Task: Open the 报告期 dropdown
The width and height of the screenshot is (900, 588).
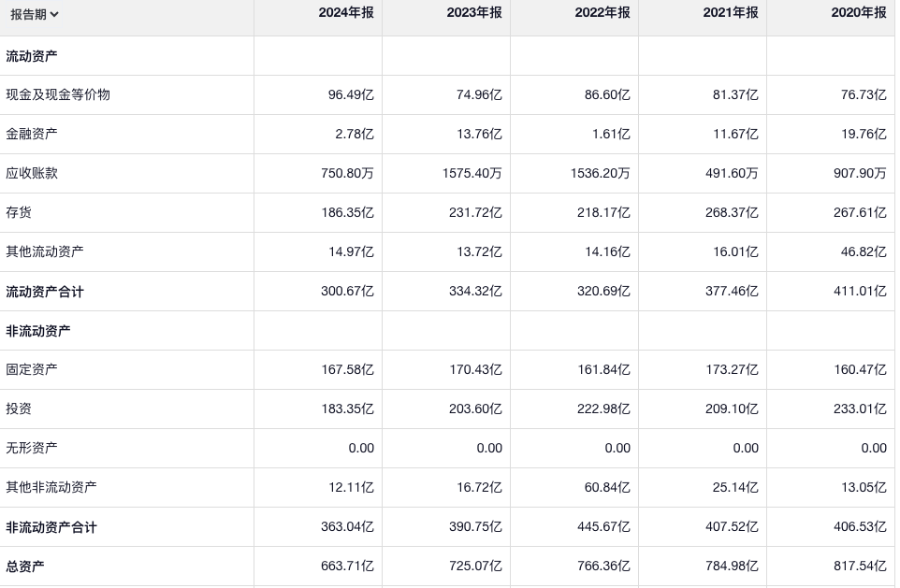Action: point(35,14)
